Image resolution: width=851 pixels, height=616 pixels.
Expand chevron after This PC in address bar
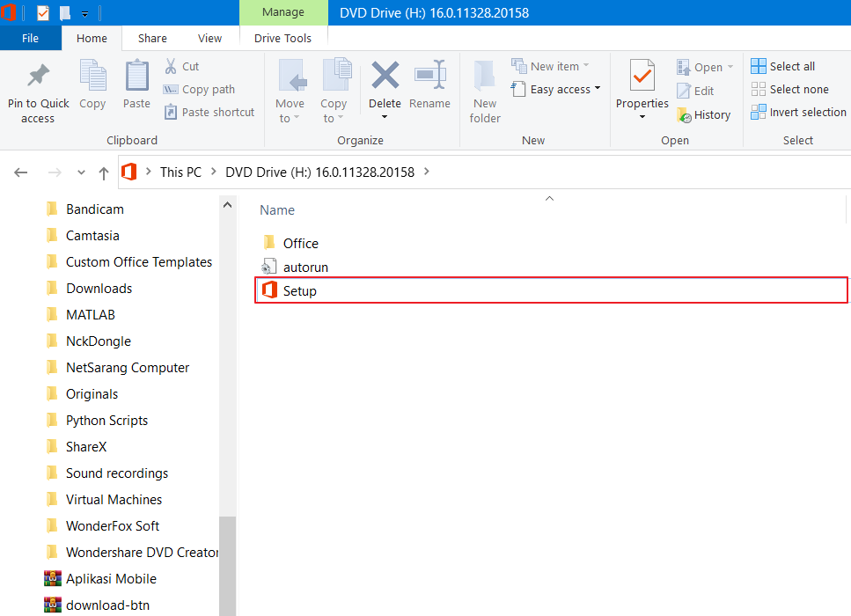click(x=213, y=172)
